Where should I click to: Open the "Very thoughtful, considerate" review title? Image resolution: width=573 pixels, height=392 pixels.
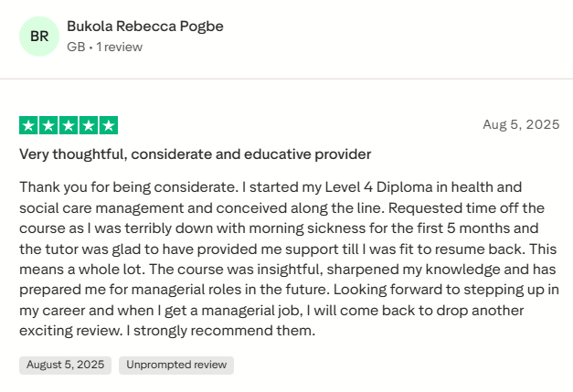[195, 154]
